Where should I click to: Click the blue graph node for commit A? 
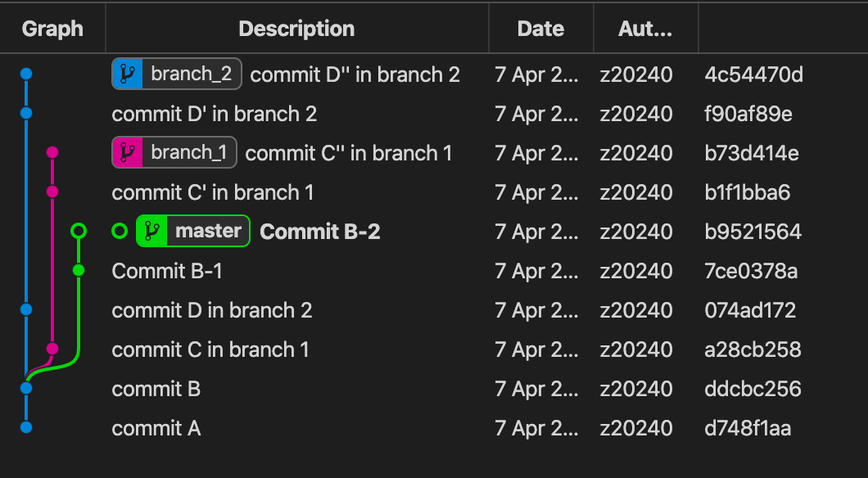(x=26, y=427)
